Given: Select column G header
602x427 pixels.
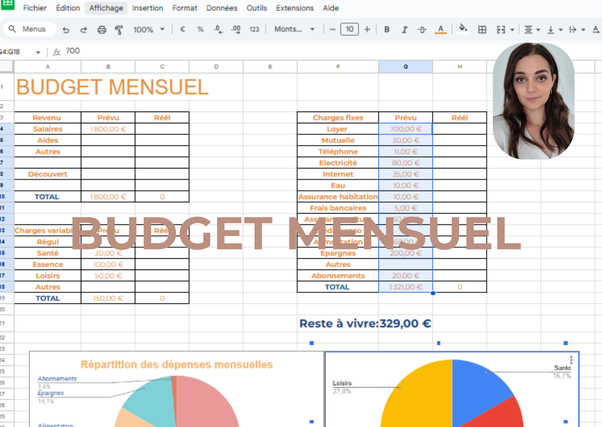Looking at the screenshot, I should tap(405, 66).
